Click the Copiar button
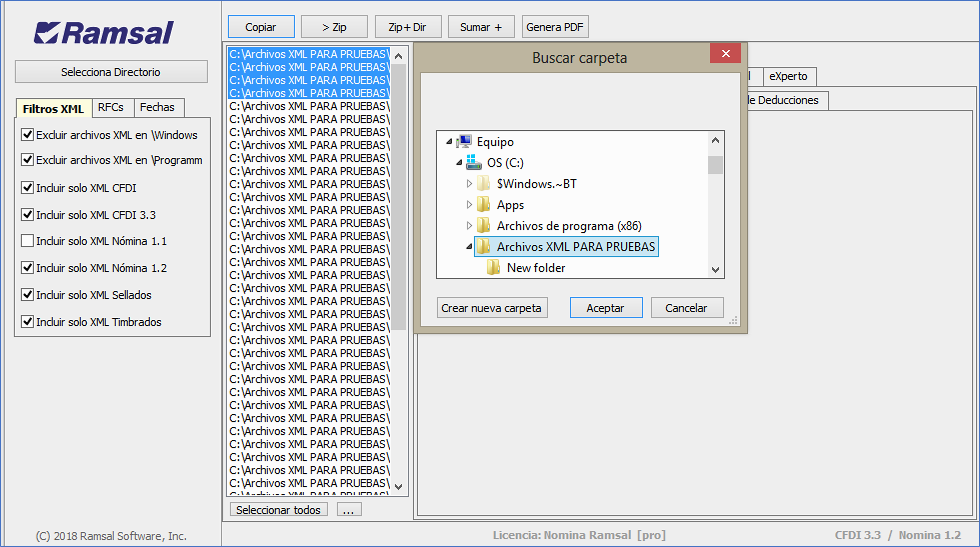The height and width of the screenshot is (547, 980). pos(261,28)
